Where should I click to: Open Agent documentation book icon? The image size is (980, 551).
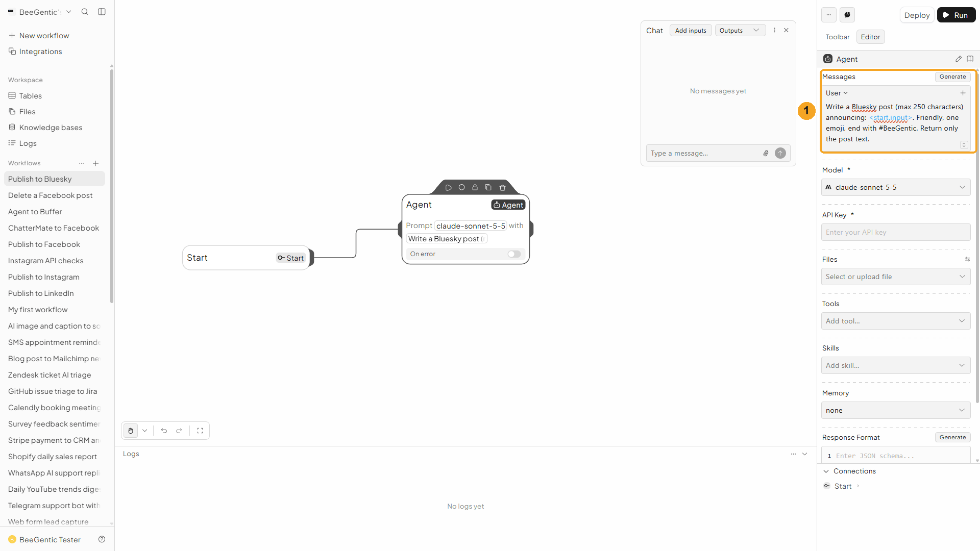click(x=970, y=59)
